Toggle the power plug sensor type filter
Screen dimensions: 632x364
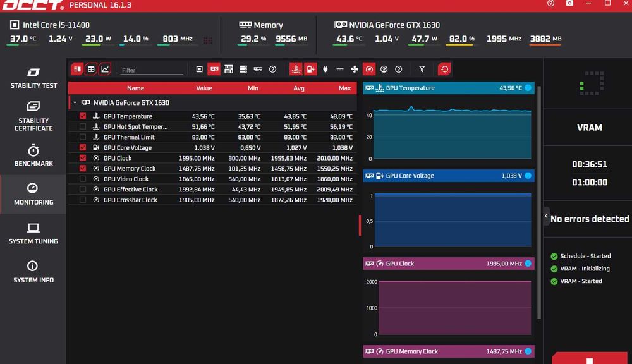coord(325,70)
